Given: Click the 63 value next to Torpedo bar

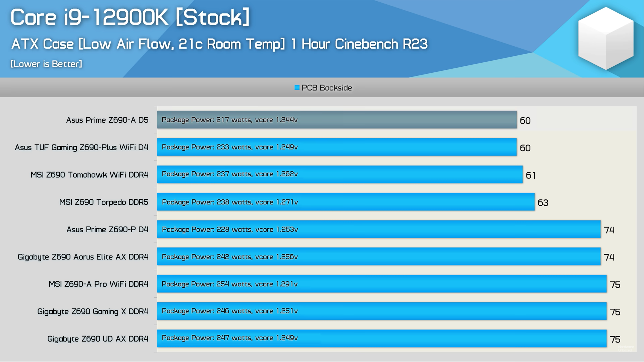Looking at the screenshot, I should coord(543,203).
